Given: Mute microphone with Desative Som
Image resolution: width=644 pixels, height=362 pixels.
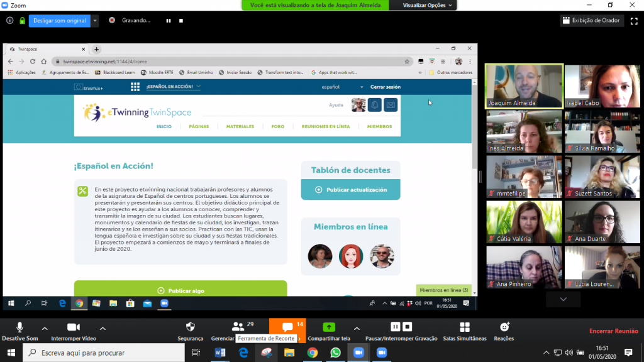Looking at the screenshot, I should tap(19, 331).
